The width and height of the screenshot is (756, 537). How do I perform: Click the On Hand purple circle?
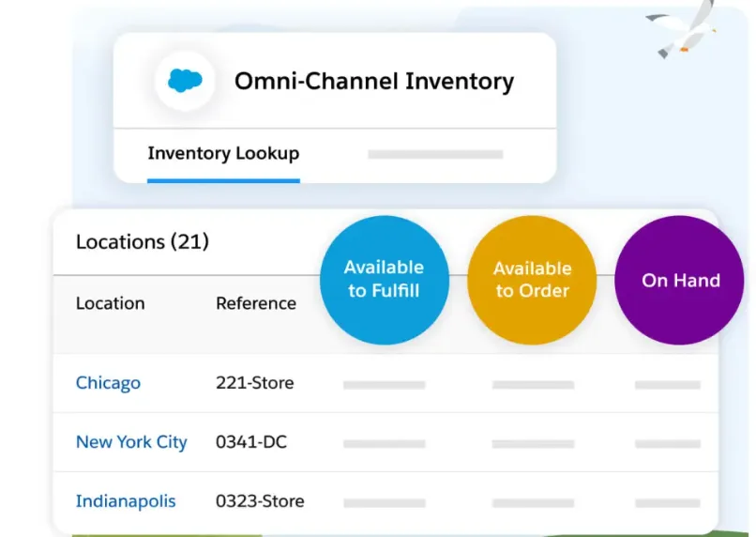tap(679, 280)
